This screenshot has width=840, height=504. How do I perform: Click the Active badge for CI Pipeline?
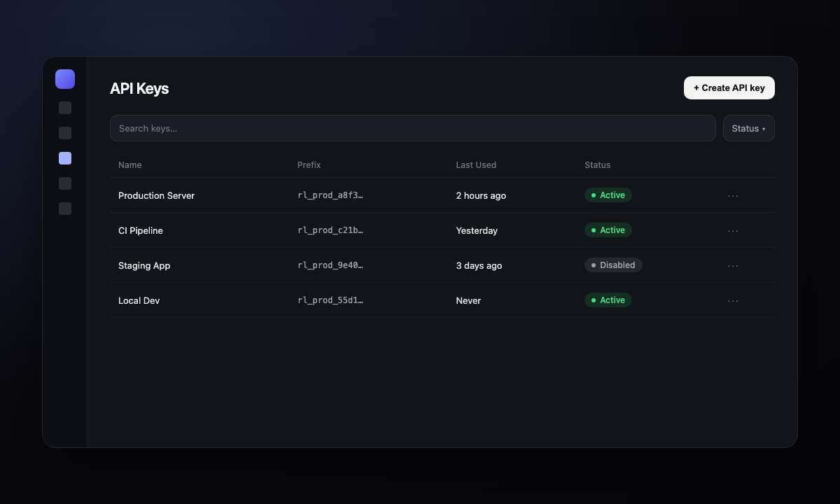pos(608,230)
